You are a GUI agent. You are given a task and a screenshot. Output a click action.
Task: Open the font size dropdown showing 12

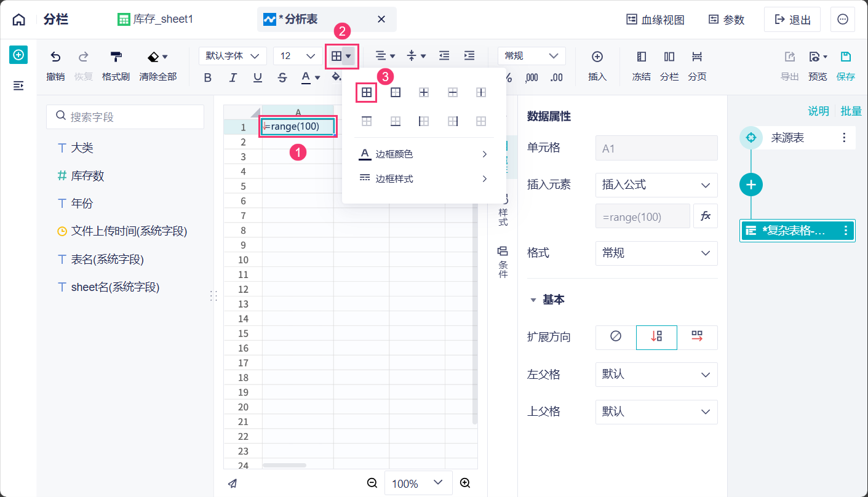[x=297, y=56]
